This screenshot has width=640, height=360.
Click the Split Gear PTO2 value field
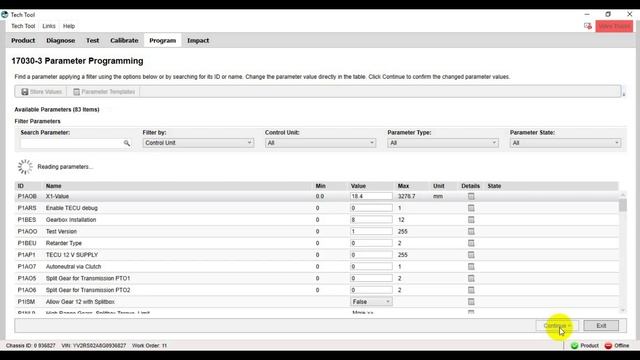(x=371, y=290)
